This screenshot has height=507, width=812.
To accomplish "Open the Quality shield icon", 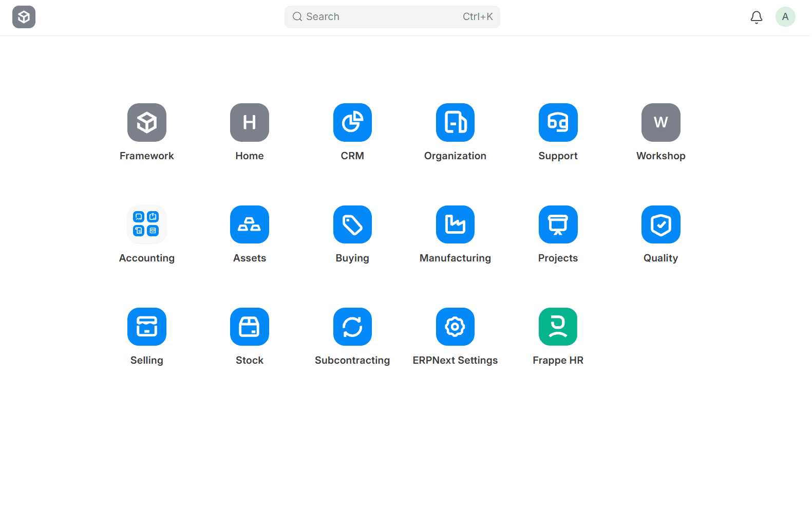I will pyautogui.click(x=661, y=224).
